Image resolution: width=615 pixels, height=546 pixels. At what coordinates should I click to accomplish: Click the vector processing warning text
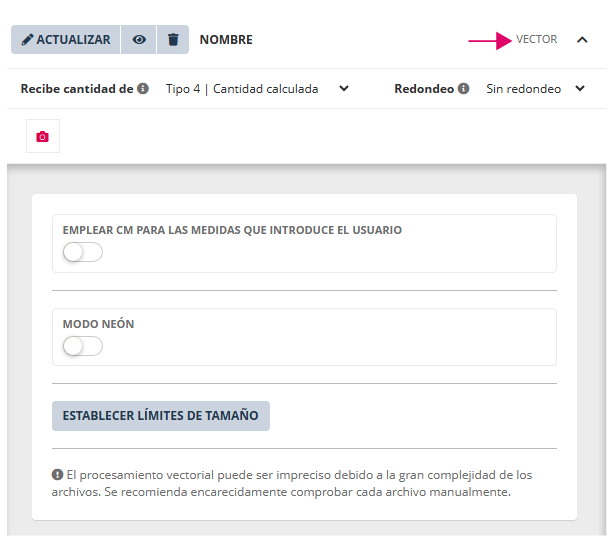coord(298,483)
